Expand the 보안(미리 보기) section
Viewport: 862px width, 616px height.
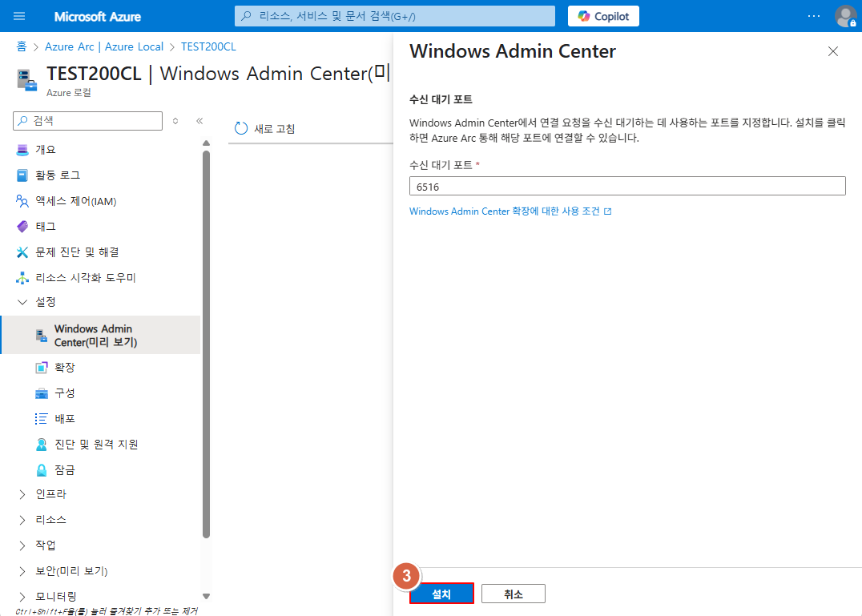pos(22,571)
